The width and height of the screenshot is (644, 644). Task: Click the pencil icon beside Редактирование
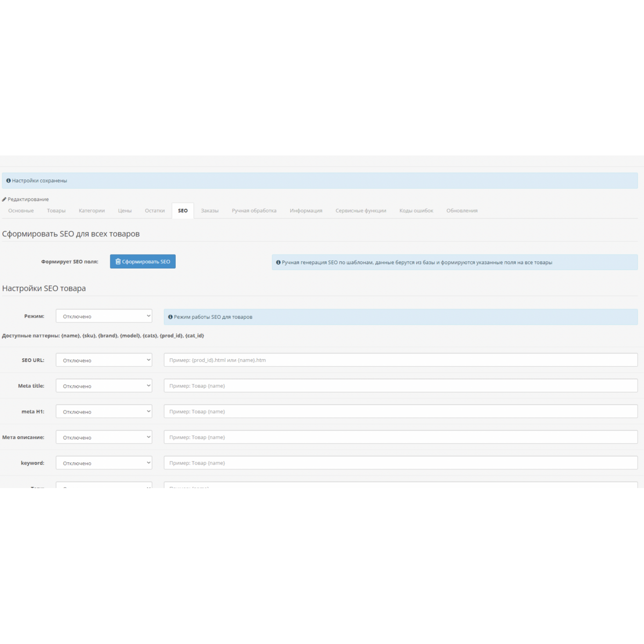[4, 199]
